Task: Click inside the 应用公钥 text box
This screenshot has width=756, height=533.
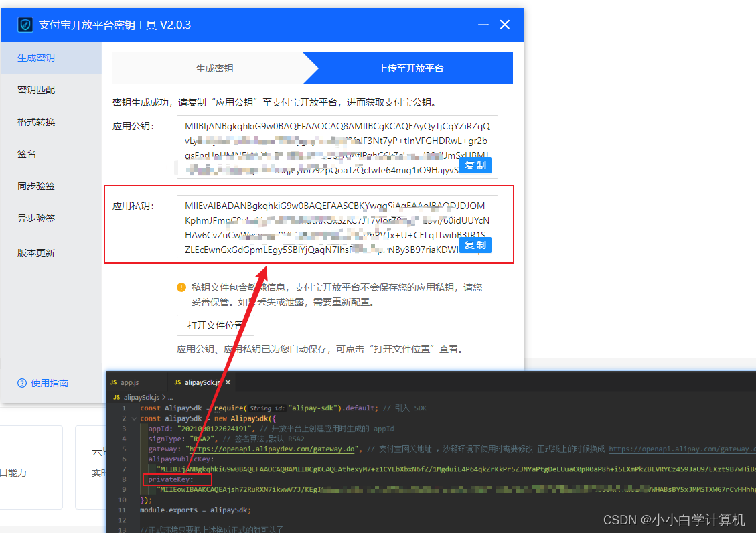Action: pos(337,147)
